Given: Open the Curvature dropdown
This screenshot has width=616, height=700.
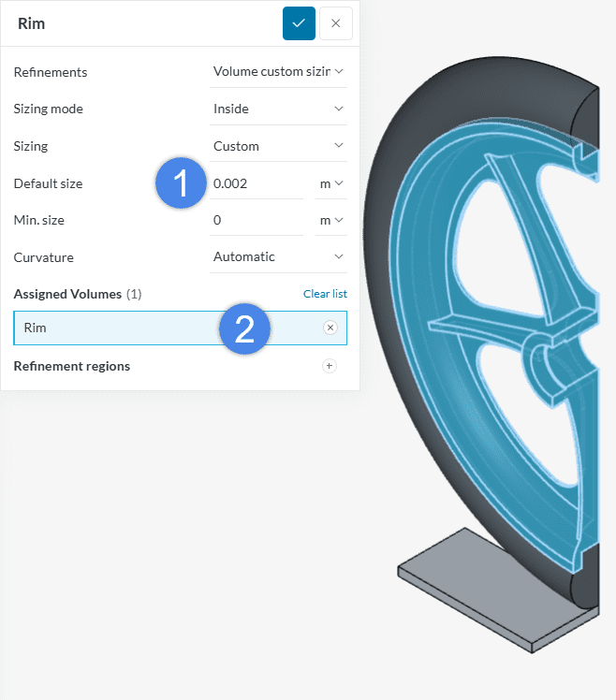Looking at the screenshot, I should tap(278, 256).
